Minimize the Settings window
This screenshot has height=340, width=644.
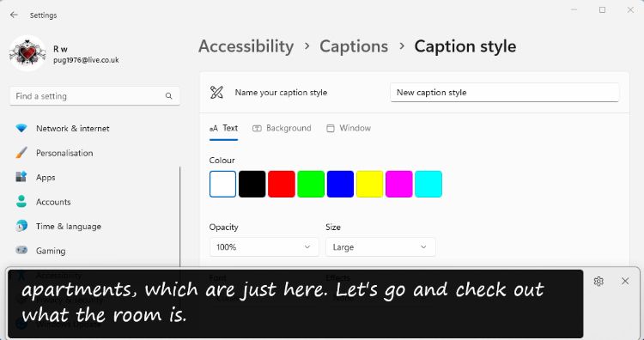point(574,9)
